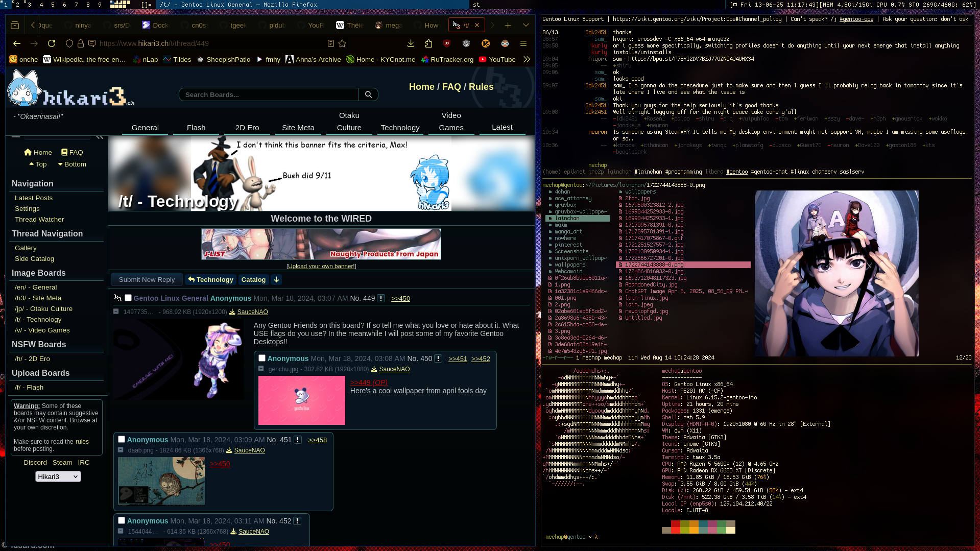Click the uBlock Origin extension icon
The height and width of the screenshot is (551, 980).
pyautogui.click(x=447, y=43)
